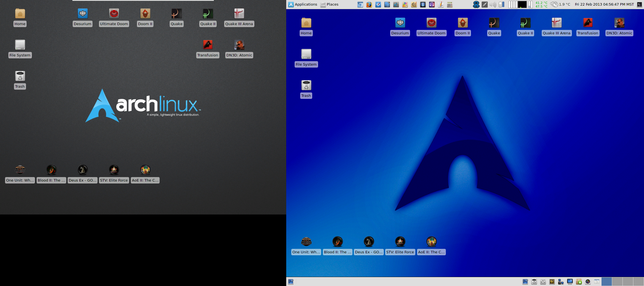This screenshot has height=286, width=644.
Task: Open the terminal icon at panel's right end
Action: [x=639, y=4]
